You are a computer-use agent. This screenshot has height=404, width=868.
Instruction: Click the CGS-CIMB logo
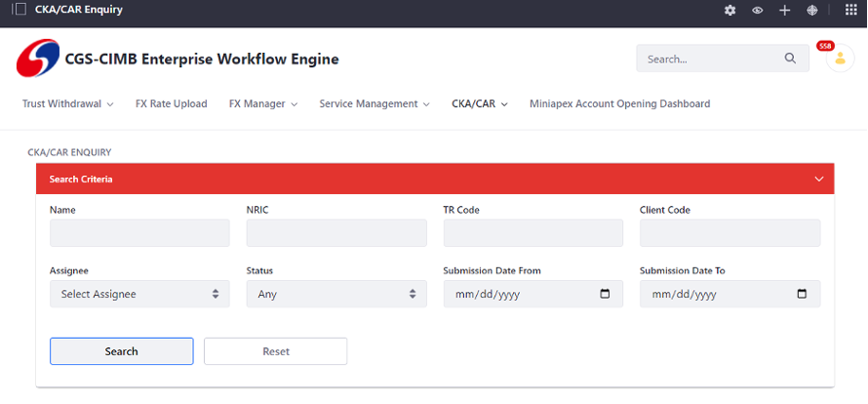click(38, 59)
